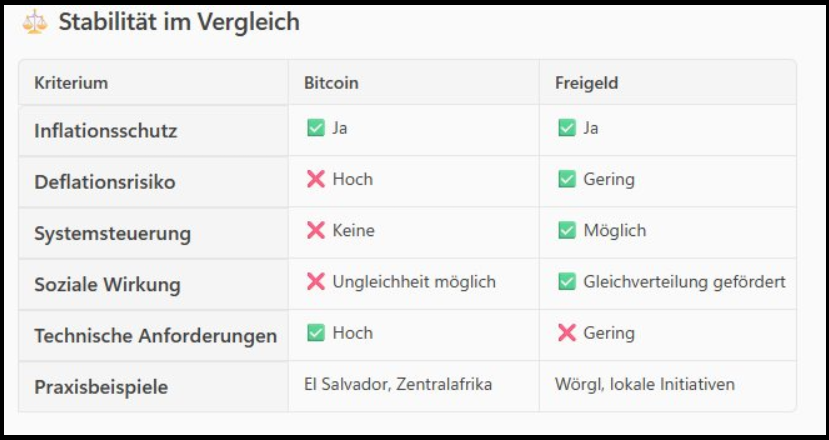Select the Inflationsschutz row label
The height and width of the screenshot is (440, 829).
pos(106,131)
